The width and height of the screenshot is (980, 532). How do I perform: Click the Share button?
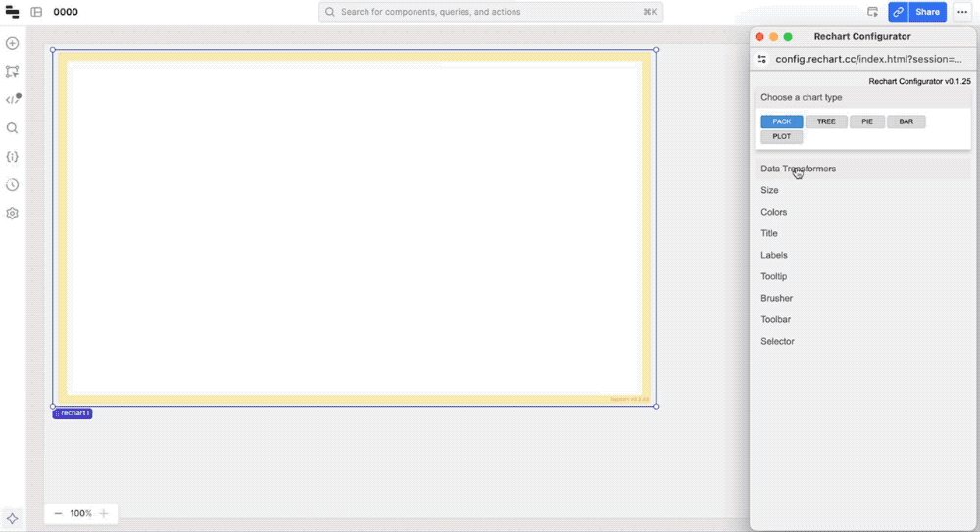[927, 12]
